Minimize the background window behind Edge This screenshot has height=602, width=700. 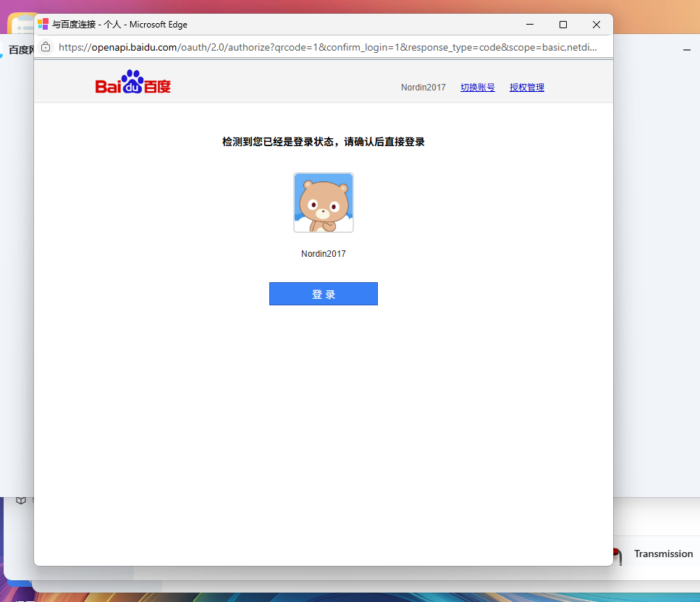point(686,49)
